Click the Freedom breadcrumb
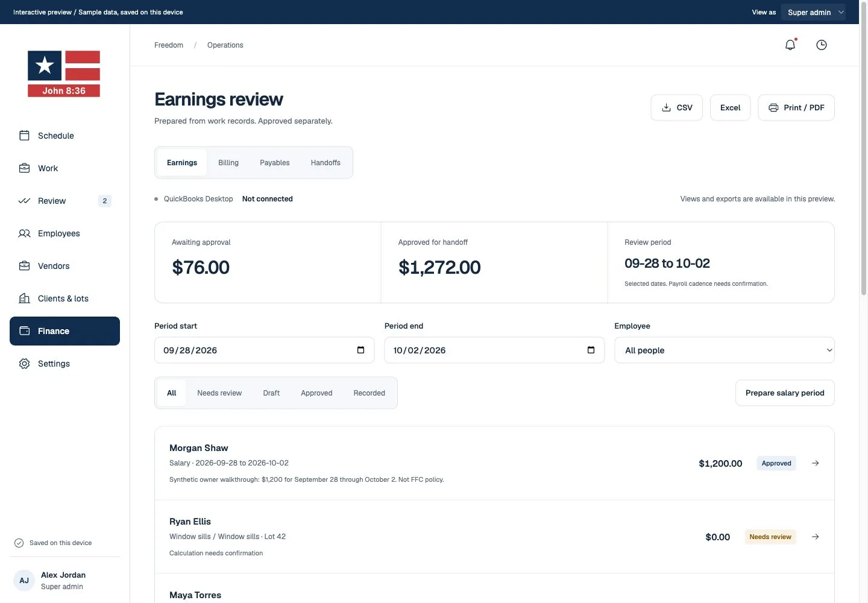 (x=169, y=45)
